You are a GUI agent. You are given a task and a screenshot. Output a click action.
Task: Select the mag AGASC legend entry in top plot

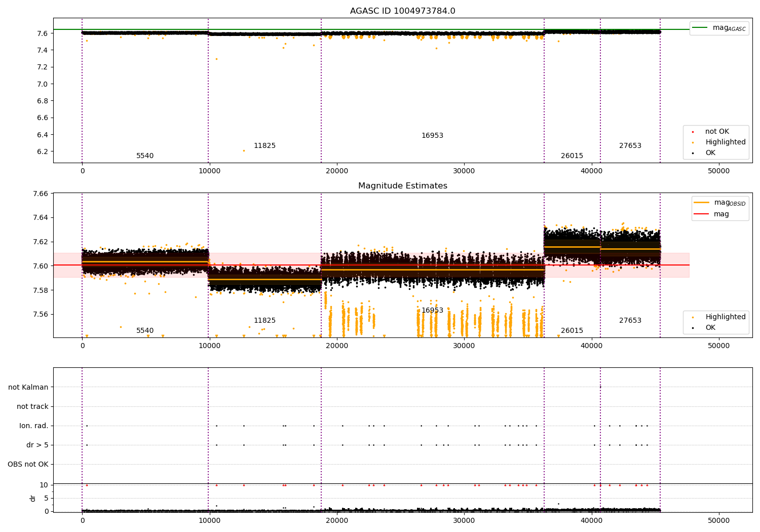[x=719, y=28]
